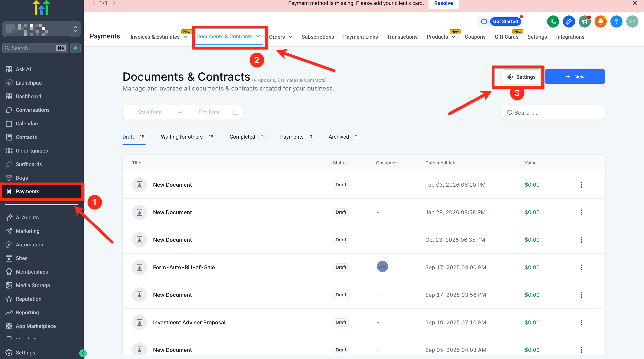Click the documents Search field
Screen dimensions: 644x359
coord(553,113)
